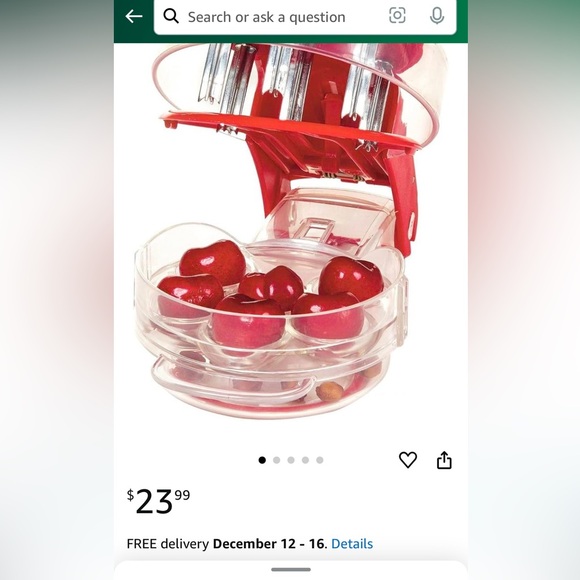Tap the back arrow icon

coord(134,16)
